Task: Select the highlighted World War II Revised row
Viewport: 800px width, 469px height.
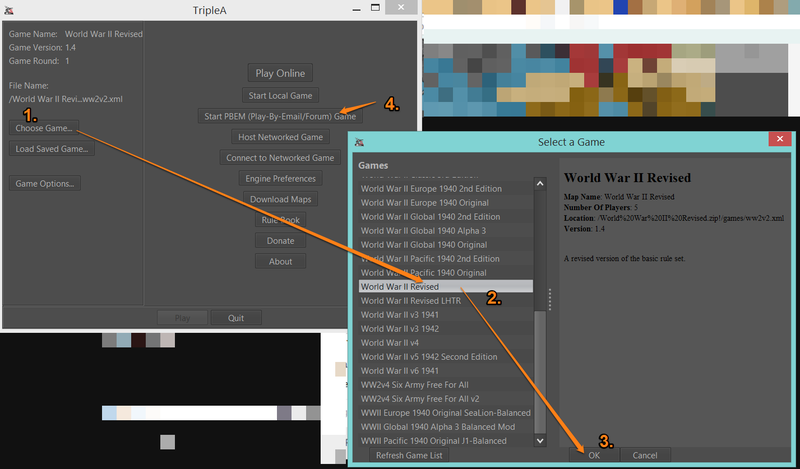Action: tap(446, 287)
